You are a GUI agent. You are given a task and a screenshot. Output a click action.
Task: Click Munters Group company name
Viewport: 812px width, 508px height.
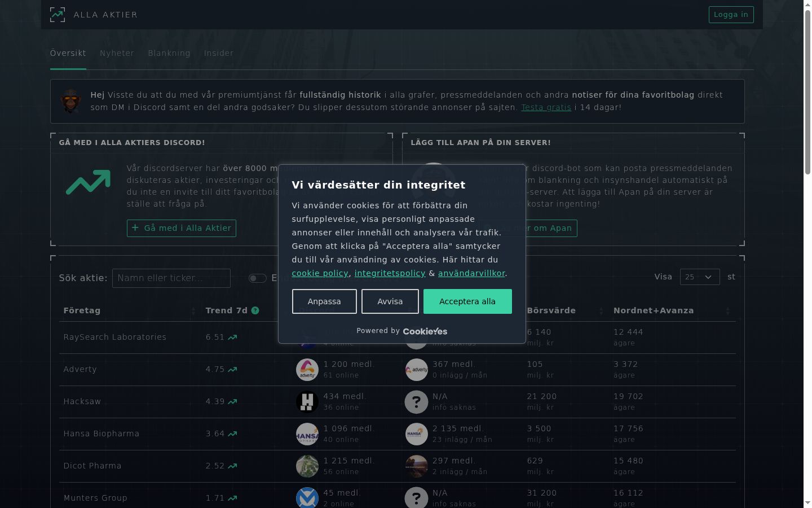click(x=95, y=498)
